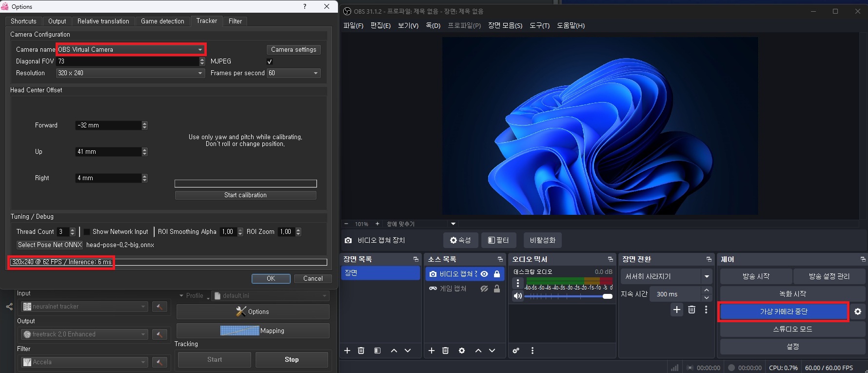This screenshot has height=373, width=868.
Task: Mute desktop audio speaker icon
Action: pyautogui.click(x=518, y=296)
